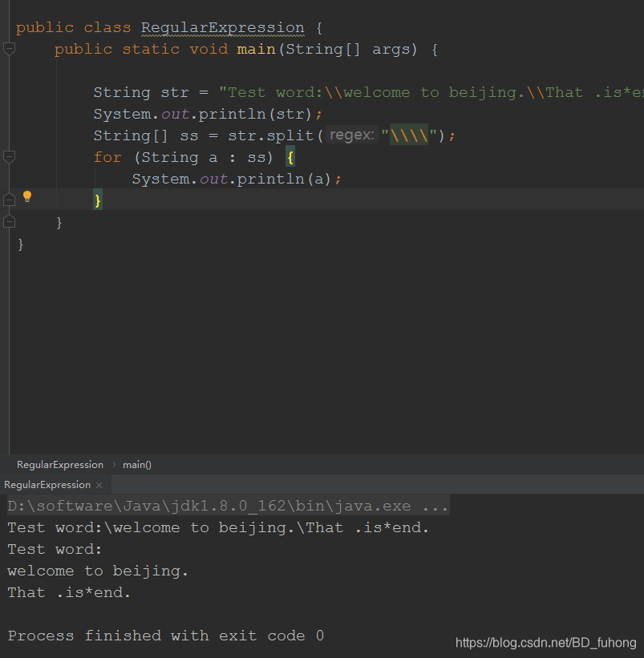
Task: Click the highlighted opening brace of for loop
Action: (x=290, y=157)
